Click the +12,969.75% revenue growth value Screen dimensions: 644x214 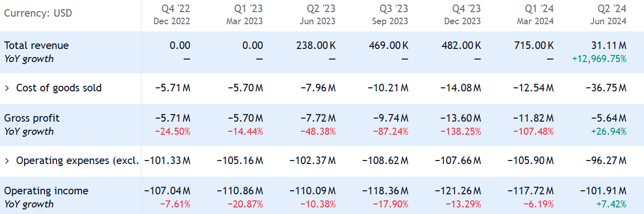599,59
